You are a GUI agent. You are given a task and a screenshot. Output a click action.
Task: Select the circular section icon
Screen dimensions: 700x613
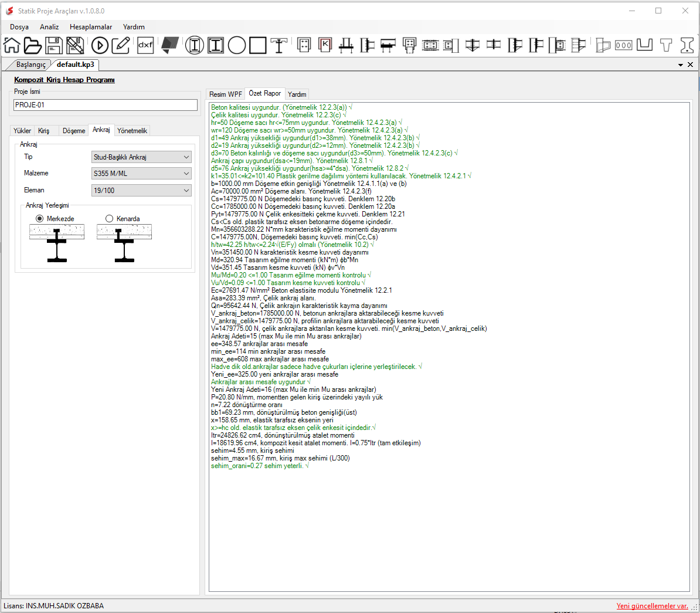pyautogui.click(x=237, y=45)
